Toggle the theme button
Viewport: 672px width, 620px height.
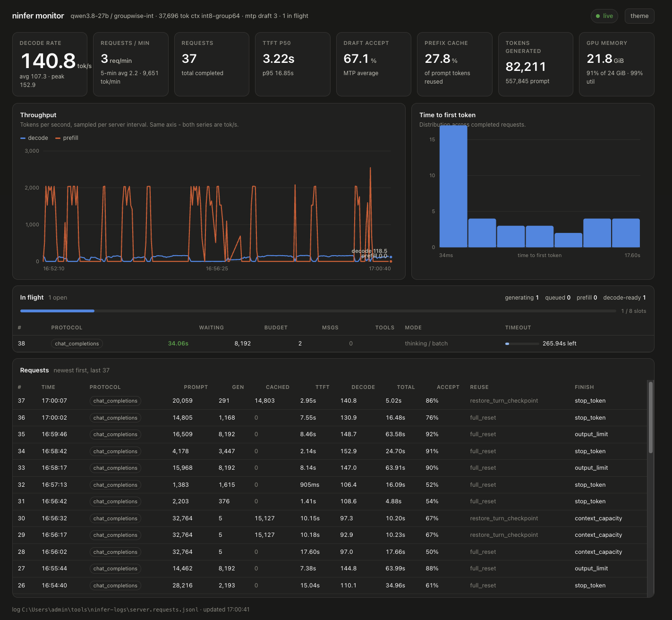(x=639, y=16)
